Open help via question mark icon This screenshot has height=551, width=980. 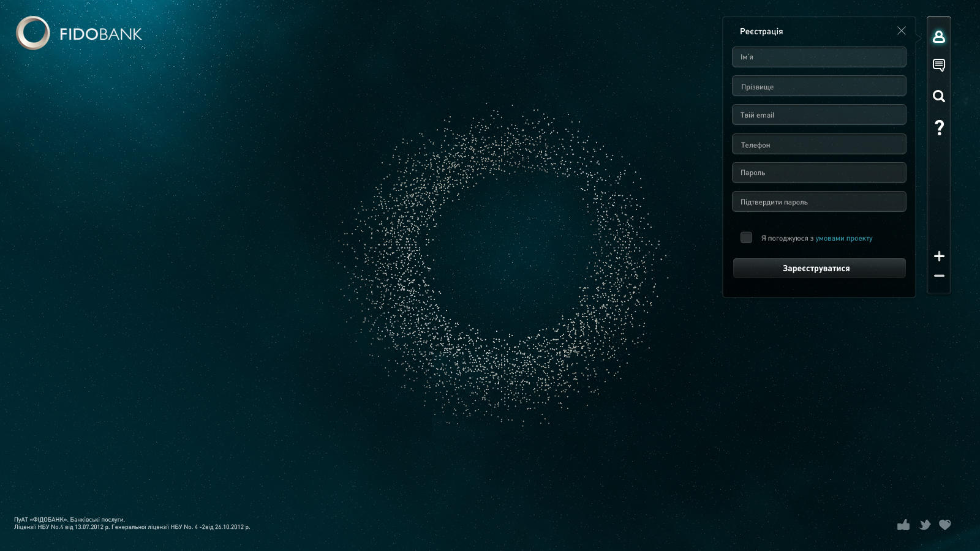coord(939,127)
